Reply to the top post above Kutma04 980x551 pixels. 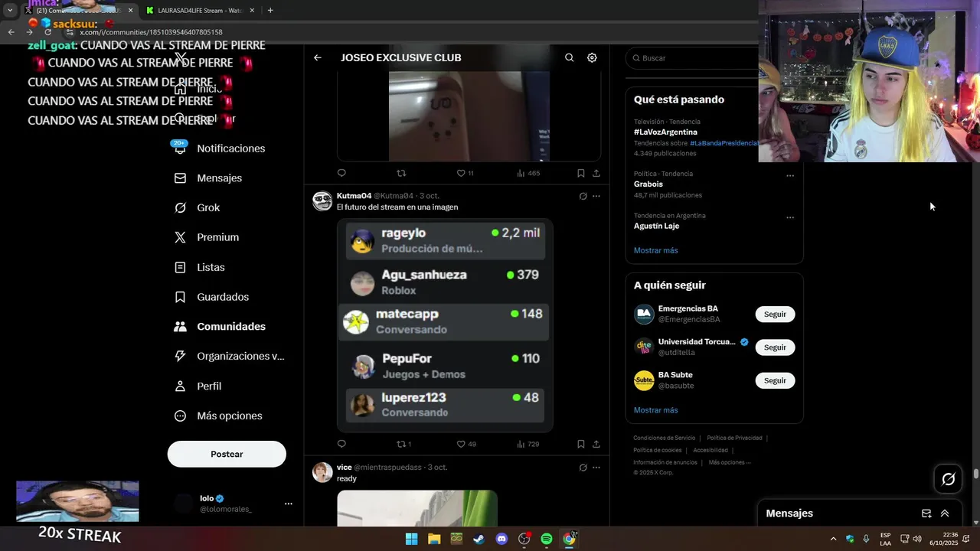click(341, 173)
